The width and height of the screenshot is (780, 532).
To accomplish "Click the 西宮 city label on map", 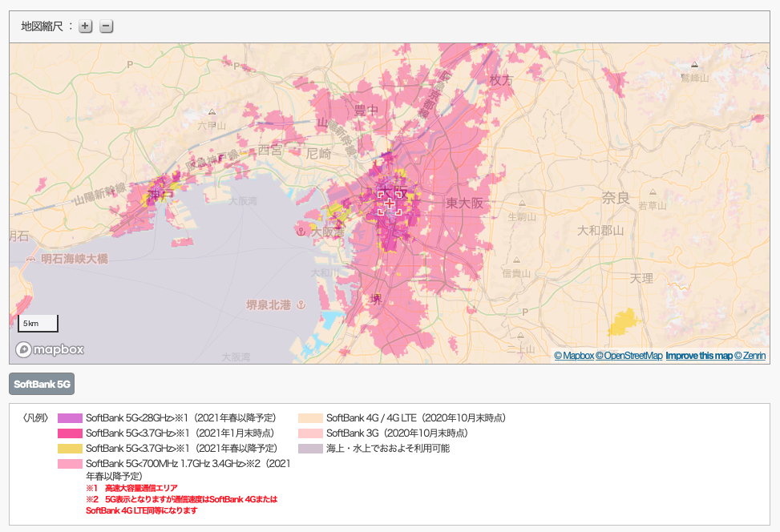I will (x=270, y=150).
